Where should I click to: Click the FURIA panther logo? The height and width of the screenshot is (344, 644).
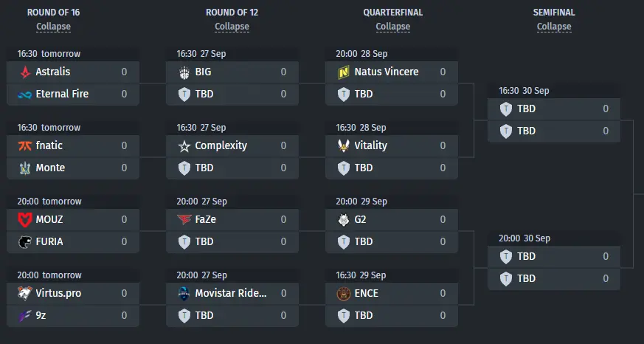25,241
